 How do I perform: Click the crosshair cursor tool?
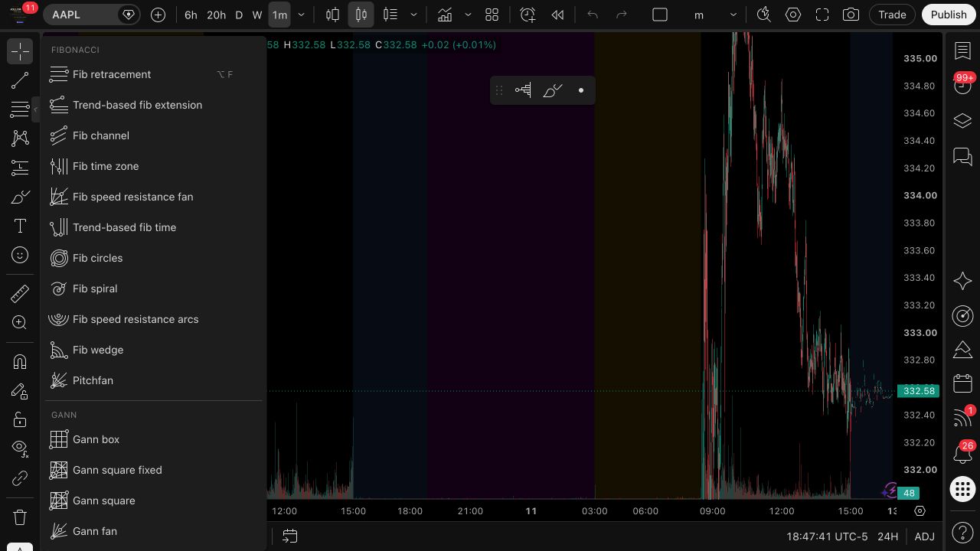pos(20,51)
